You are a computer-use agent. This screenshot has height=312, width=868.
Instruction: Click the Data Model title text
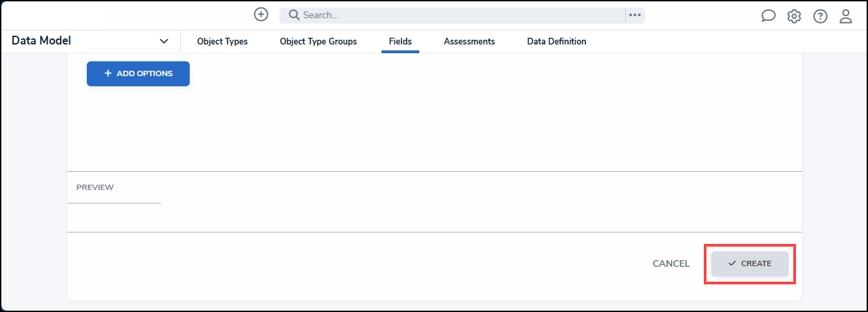41,41
